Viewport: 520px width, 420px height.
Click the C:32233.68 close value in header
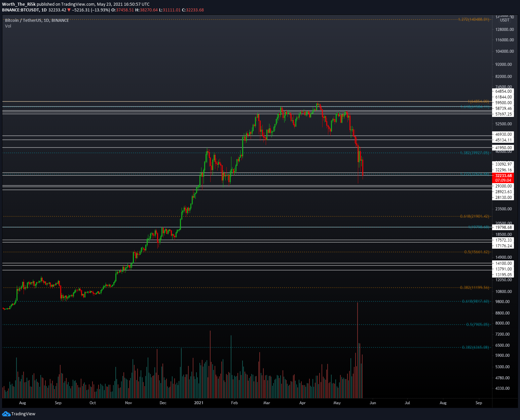[x=193, y=10]
